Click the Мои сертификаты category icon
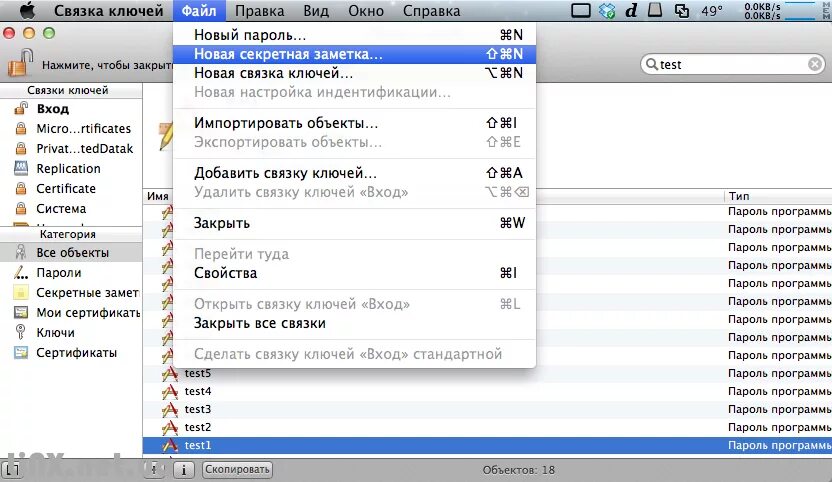This screenshot has width=832, height=482. click(x=21, y=313)
